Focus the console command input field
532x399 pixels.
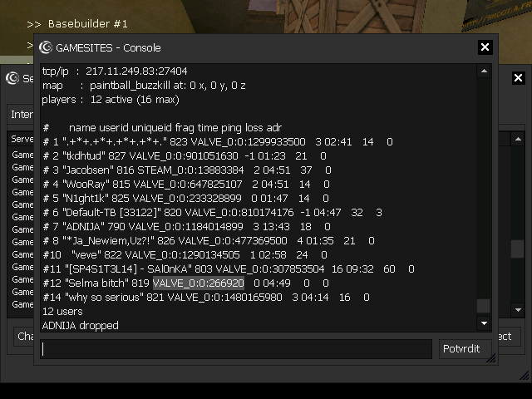tap(236, 349)
